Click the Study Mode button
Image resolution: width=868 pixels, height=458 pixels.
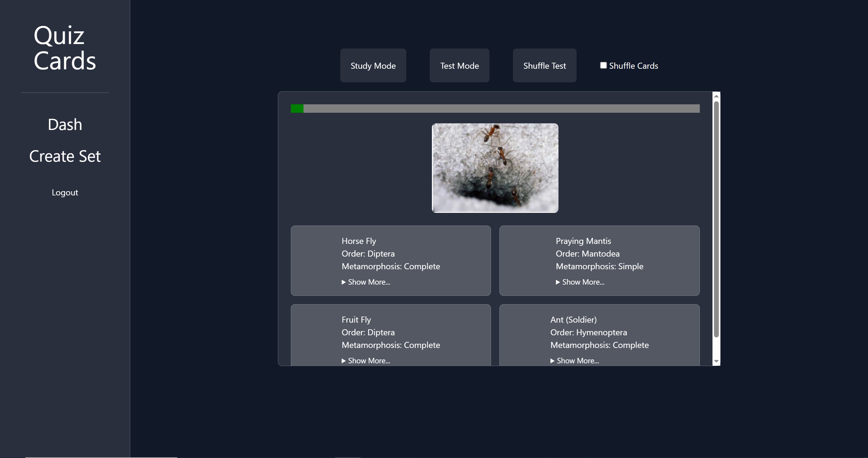(373, 65)
